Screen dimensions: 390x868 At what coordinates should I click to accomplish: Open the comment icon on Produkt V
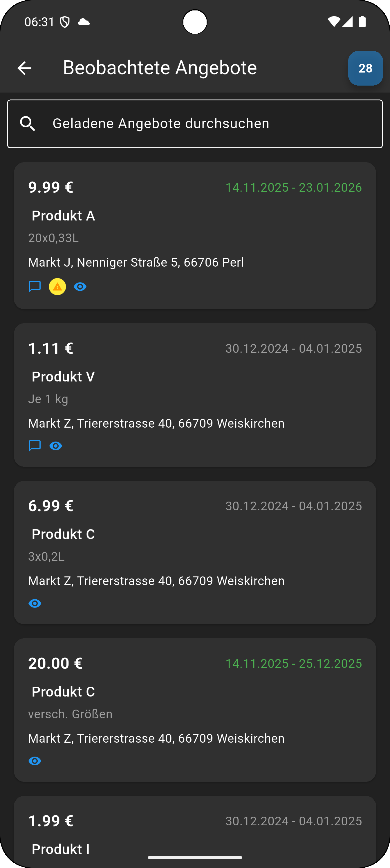point(35,446)
